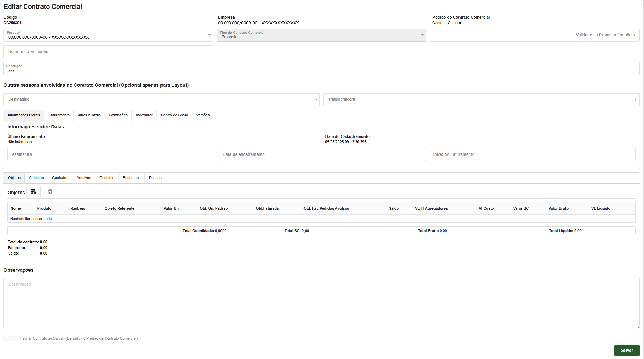Click the add object icon beside Objetos

tap(34, 192)
